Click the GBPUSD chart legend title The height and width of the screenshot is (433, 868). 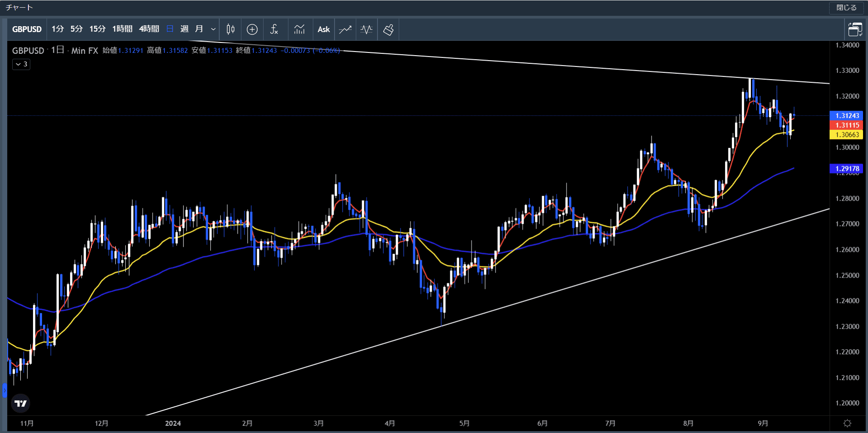tap(28, 51)
